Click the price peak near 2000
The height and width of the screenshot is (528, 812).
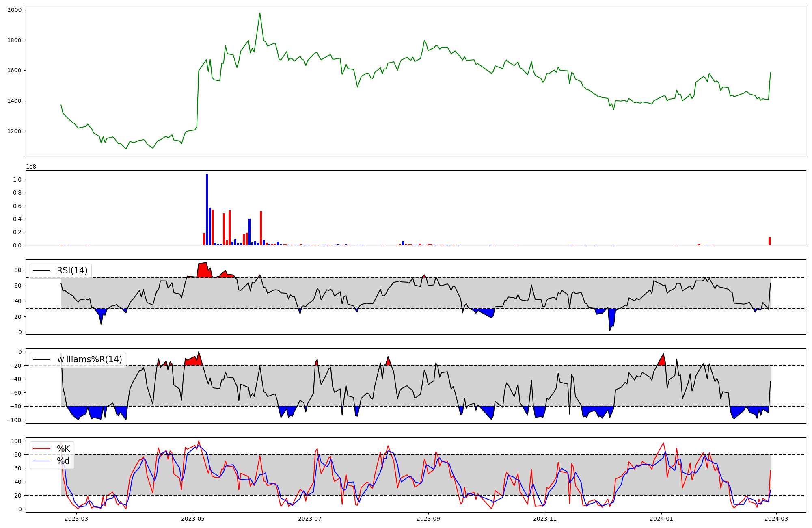point(260,13)
